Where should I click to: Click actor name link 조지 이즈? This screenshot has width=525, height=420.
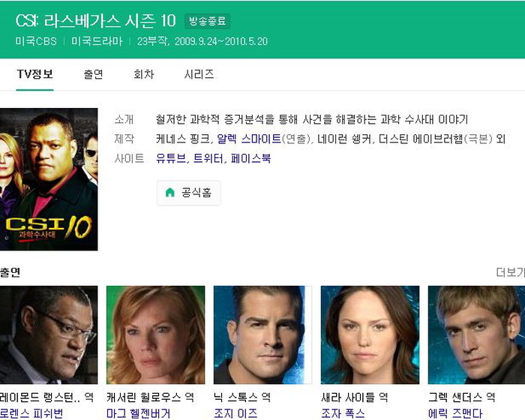[x=235, y=413]
